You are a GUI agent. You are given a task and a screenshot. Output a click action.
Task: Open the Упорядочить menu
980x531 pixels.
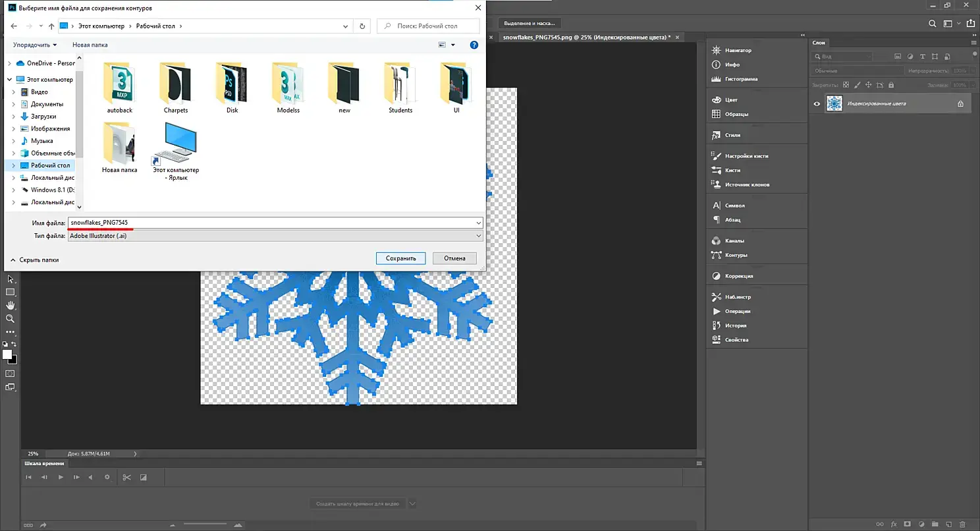35,45
